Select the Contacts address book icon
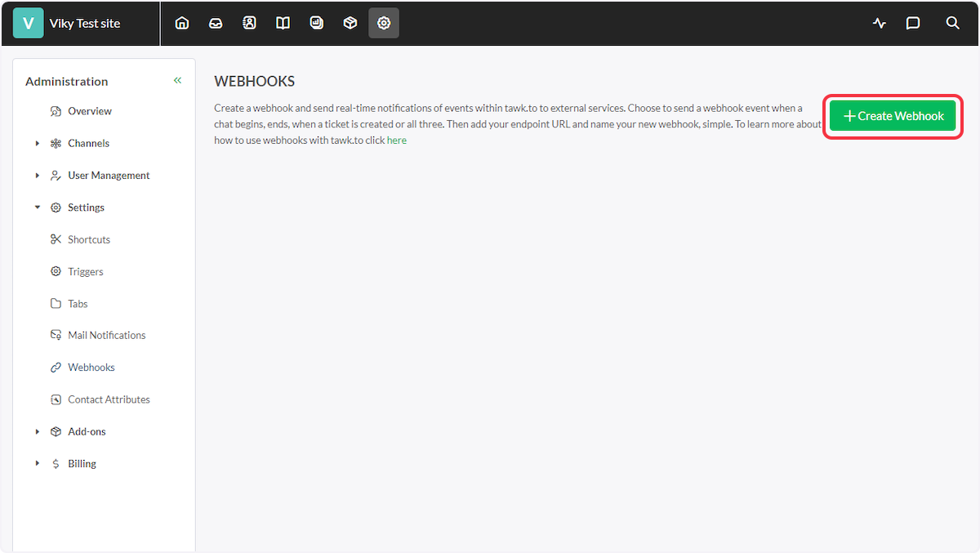 248,23
